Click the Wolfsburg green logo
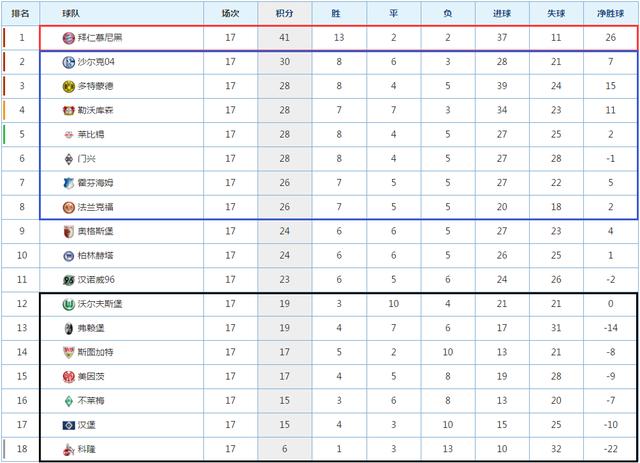The height and width of the screenshot is (463, 640). pos(69,304)
